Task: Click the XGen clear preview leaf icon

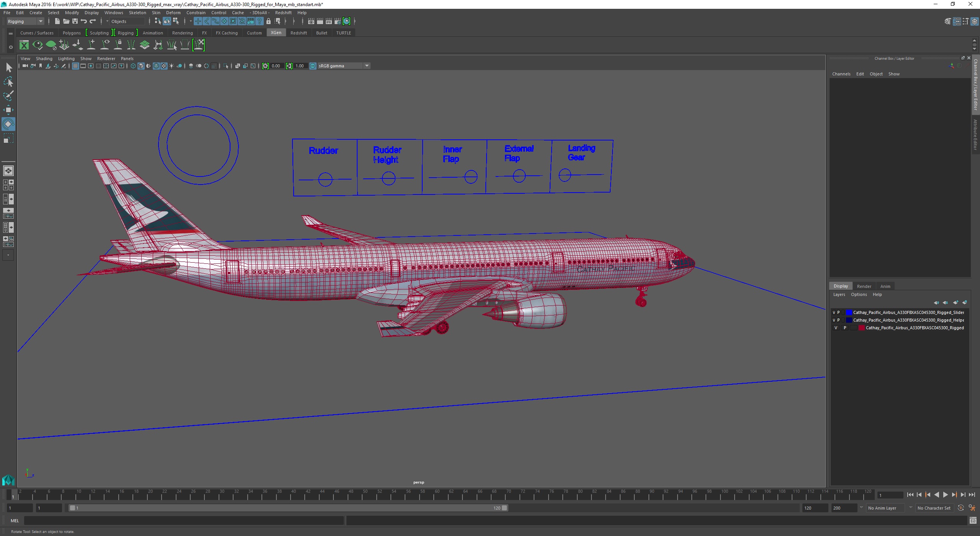Action: (x=51, y=45)
